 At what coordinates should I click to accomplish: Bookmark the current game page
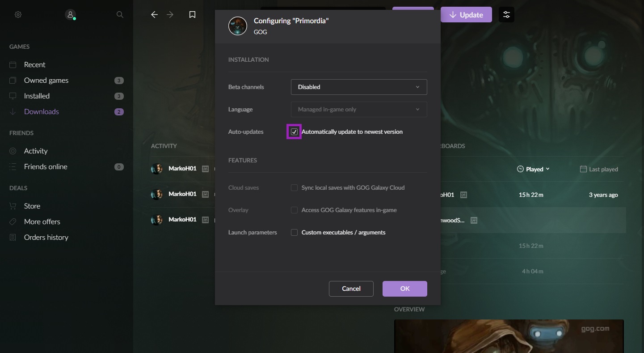pyautogui.click(x=192, y=15)
